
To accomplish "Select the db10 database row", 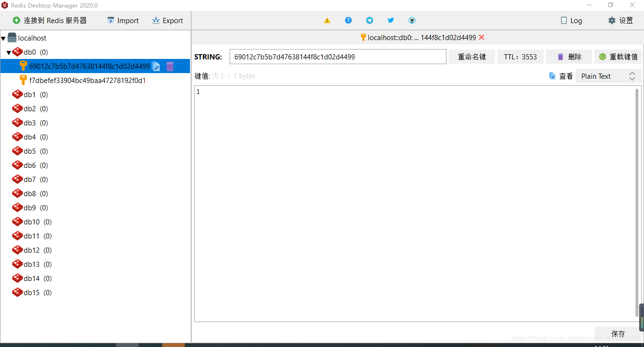I will tap(95, 222).
